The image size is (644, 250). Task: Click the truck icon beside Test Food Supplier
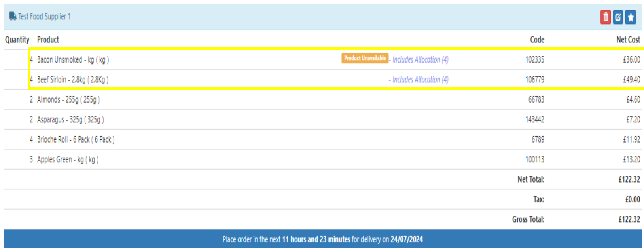13,16
